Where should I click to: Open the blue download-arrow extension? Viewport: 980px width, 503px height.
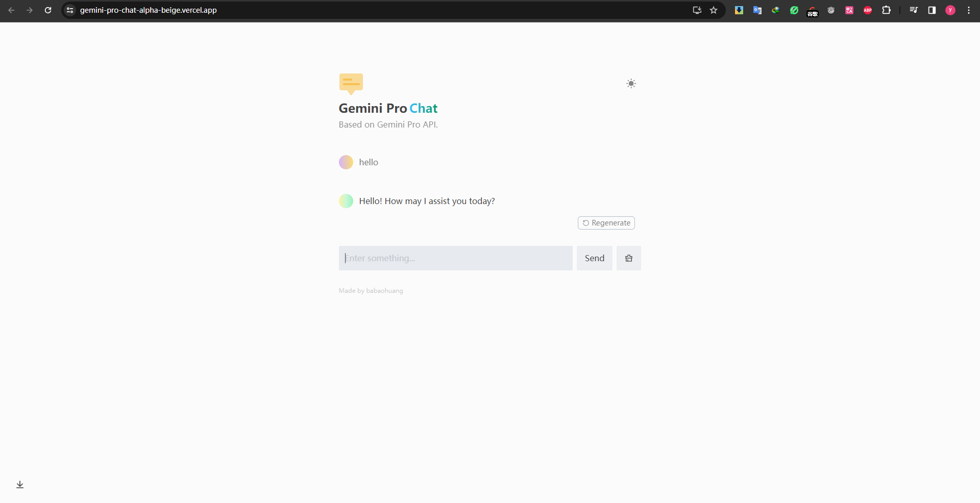point(739,10)
